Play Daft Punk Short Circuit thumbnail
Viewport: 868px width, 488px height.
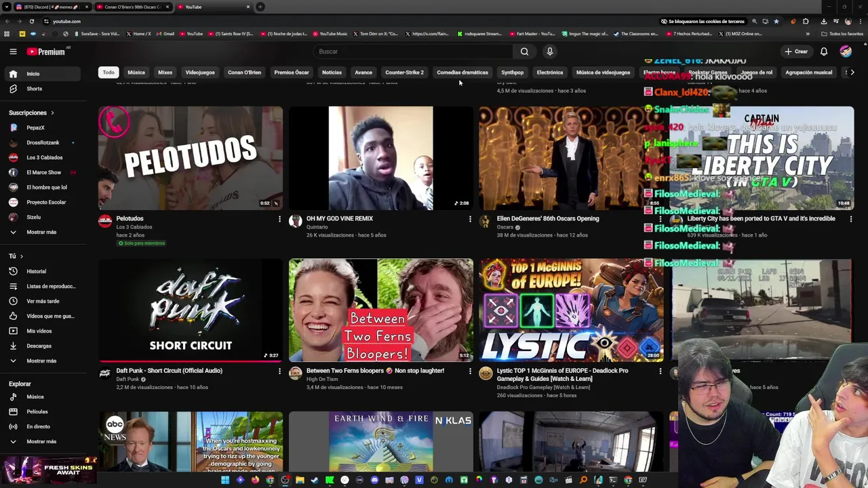pyautogui.click(x=191, y=310)
